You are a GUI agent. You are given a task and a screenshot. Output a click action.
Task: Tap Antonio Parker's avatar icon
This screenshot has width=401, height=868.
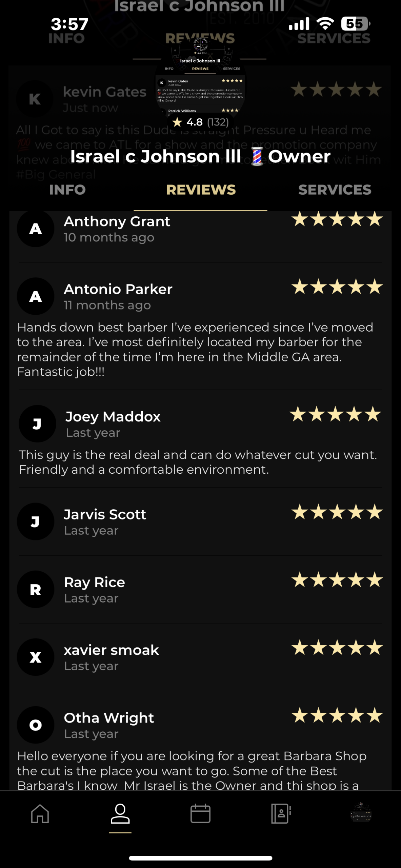[x=36, y=296]
